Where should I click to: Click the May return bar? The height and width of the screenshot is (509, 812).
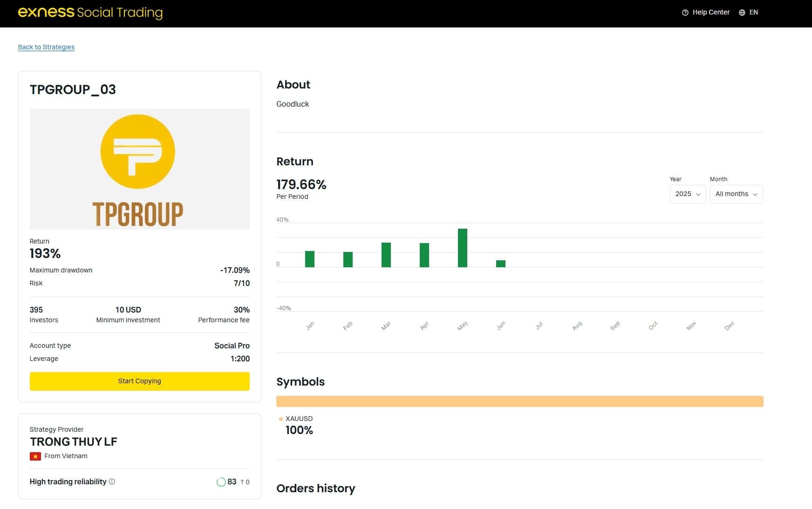coord(463,248)
